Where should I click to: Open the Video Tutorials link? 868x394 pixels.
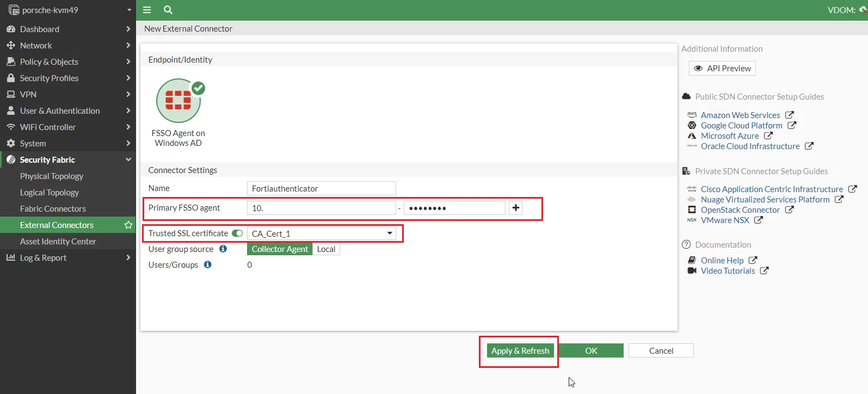pyautogui.click(x=728, y=270)
